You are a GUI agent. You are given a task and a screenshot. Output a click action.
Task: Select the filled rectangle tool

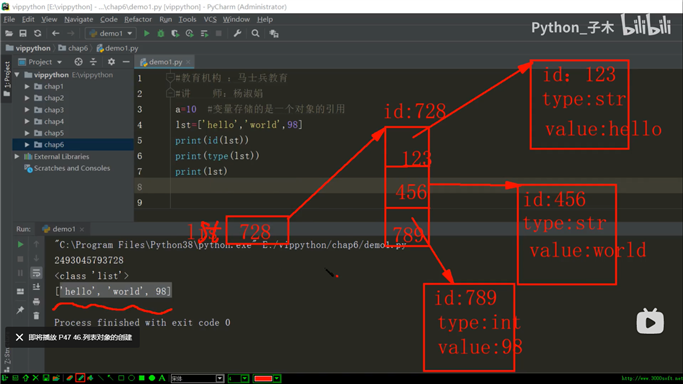click(x=142, y=378)
